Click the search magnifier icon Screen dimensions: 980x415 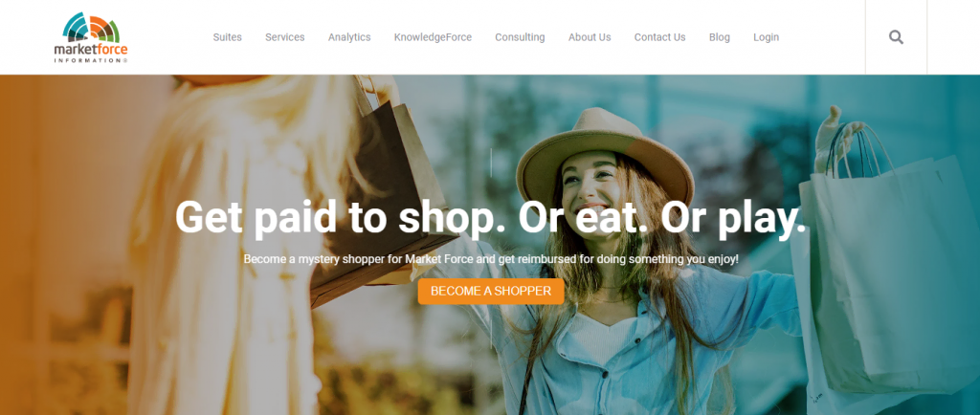(896, 37)
